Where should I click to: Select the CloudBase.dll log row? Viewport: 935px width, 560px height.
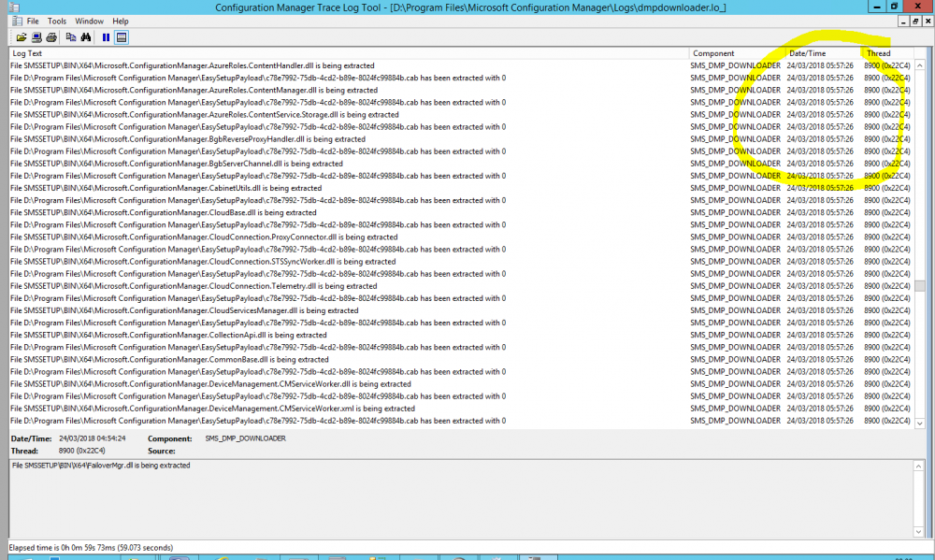pos(460,212)
